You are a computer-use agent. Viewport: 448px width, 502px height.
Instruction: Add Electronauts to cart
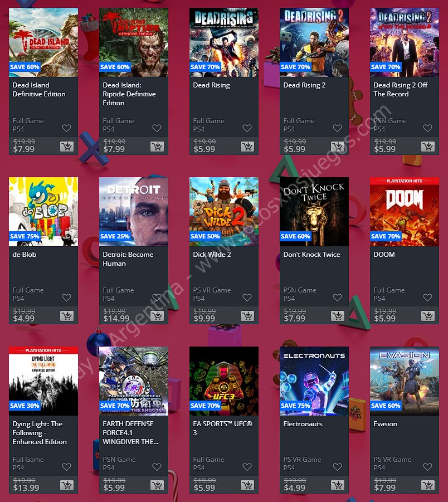(x=338, y=485)
